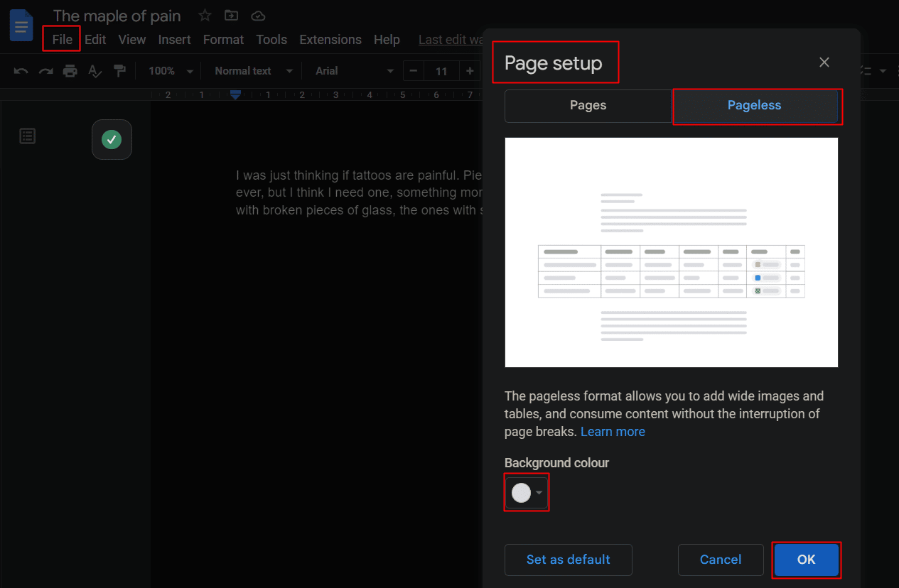Click the Print toolbar icon
This screenshot has width=899, height=588.
(x=70, y=71)
